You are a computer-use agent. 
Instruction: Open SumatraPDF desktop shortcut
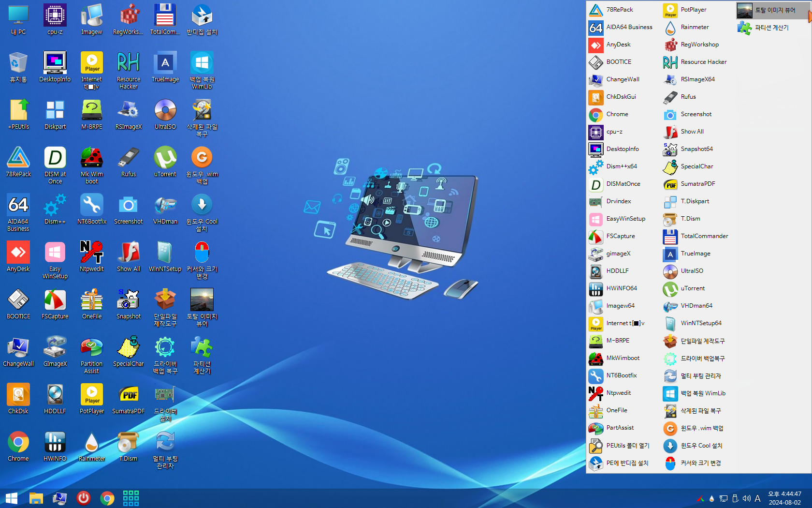128,399
